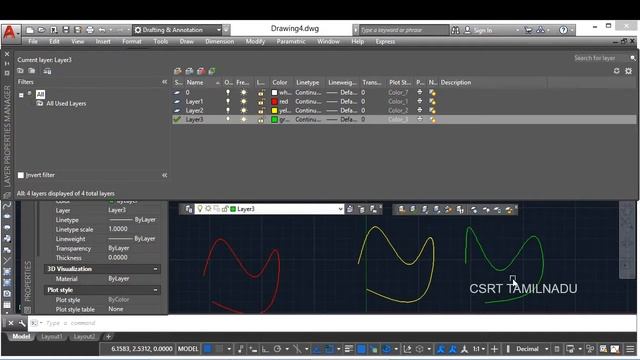Open the Layer States Manager icon
Image resolution: width=640 pixels, height=360 pixels.
tap(47, 71)
